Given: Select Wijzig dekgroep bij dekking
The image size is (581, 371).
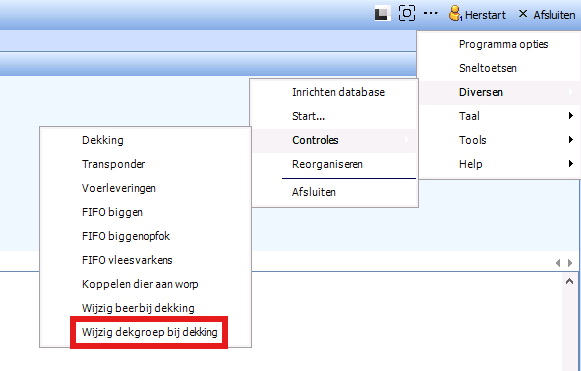Looking at the screenshot, I should [149, 332].
